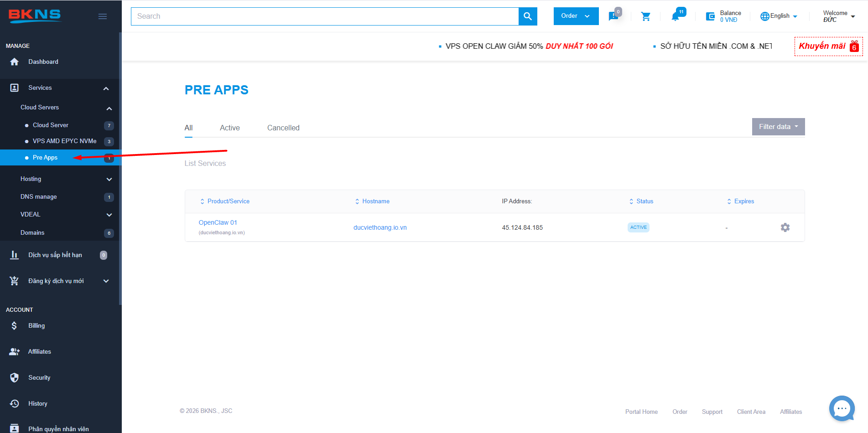Open the notifications bell icon
This screenshot has width=868, height=433.
click(676, 16)
